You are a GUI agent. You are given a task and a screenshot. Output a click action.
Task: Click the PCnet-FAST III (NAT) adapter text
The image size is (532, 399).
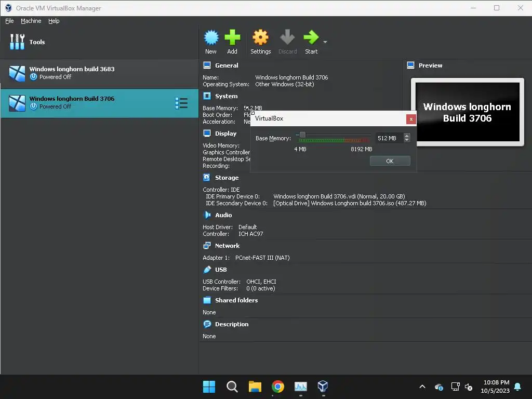pos(262,258)
